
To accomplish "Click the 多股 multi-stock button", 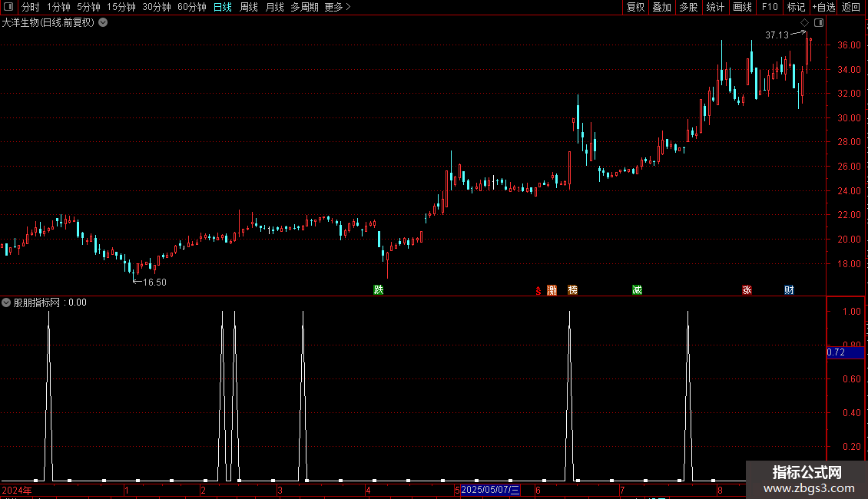I will [x=689, y=7].
